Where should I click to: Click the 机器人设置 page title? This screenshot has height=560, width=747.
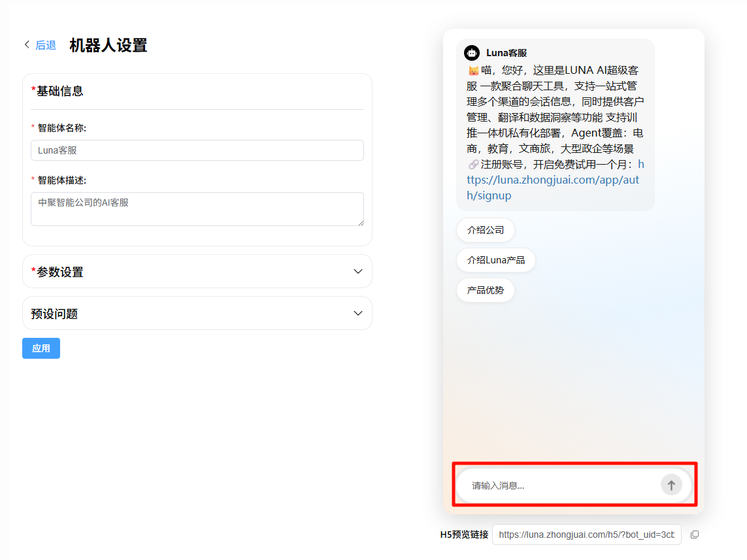[x=108, y=45]
